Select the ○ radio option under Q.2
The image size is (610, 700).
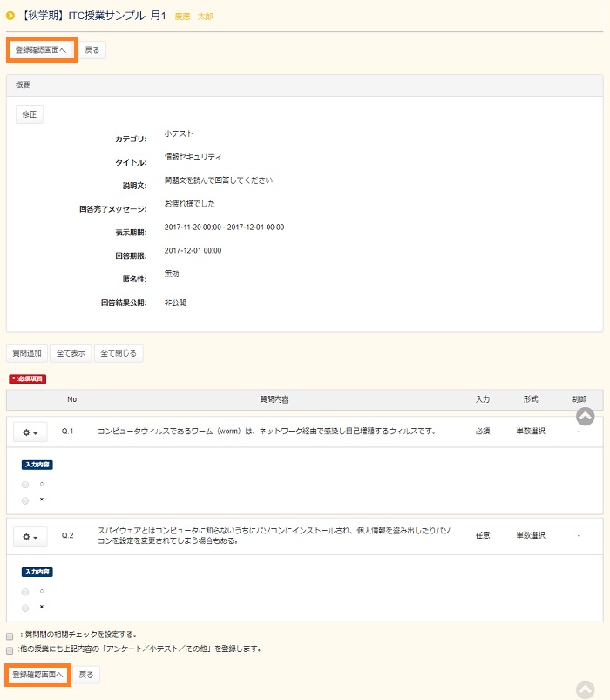pos(25,591)
